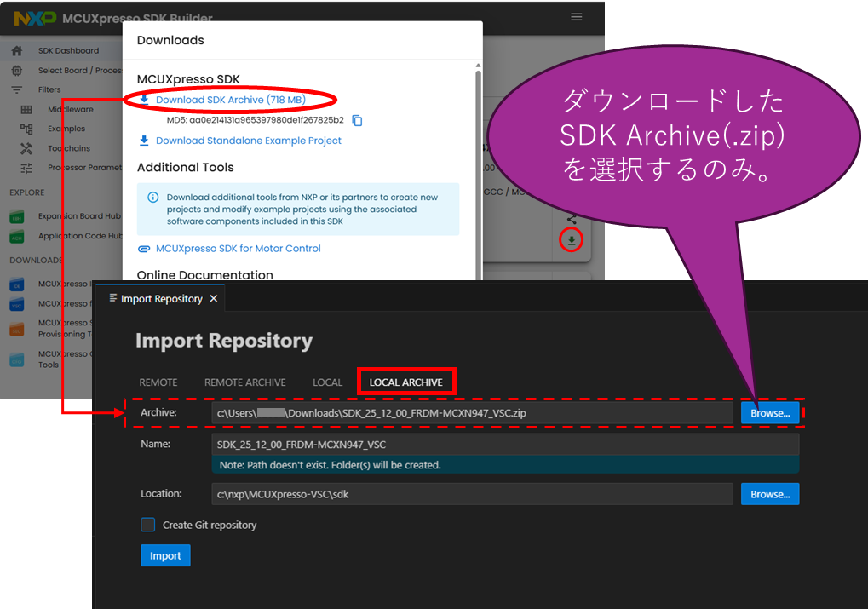
Task: Click the share icon above the download icon
Action: tap(572, 219)
